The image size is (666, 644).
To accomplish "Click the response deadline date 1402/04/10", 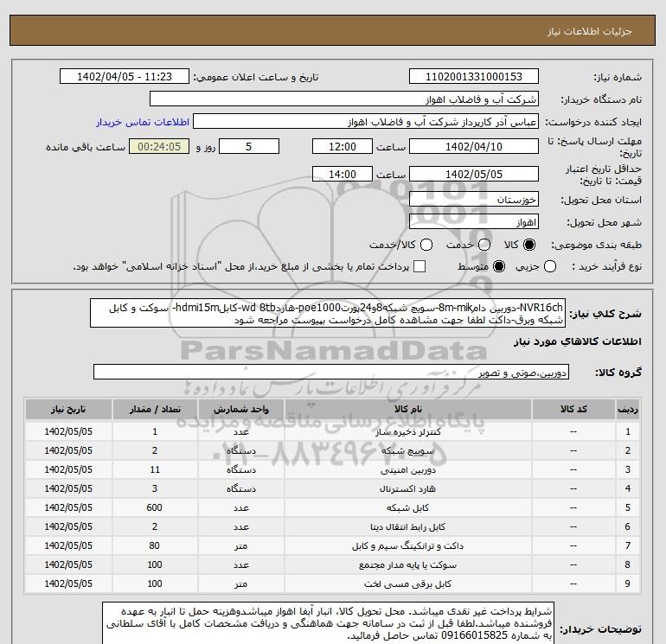I will [x=474, y=146].
